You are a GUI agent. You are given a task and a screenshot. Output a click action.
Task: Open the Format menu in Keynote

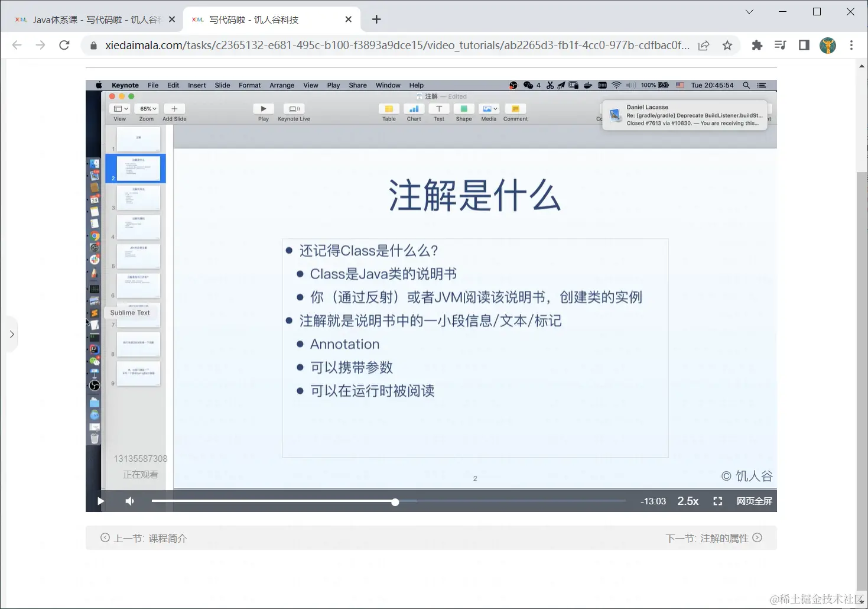point(250,85)
